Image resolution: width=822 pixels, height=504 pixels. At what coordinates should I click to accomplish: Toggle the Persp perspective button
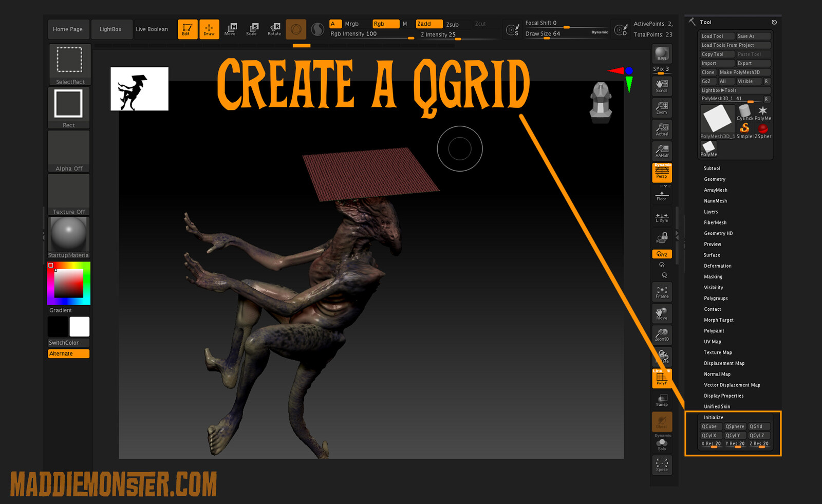[x=662, y=173]
